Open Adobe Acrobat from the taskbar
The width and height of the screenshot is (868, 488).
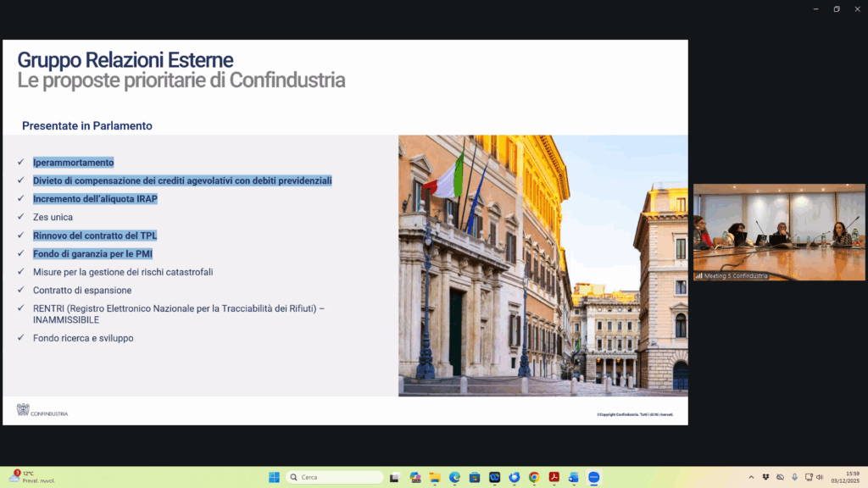[x=554, y=477]
